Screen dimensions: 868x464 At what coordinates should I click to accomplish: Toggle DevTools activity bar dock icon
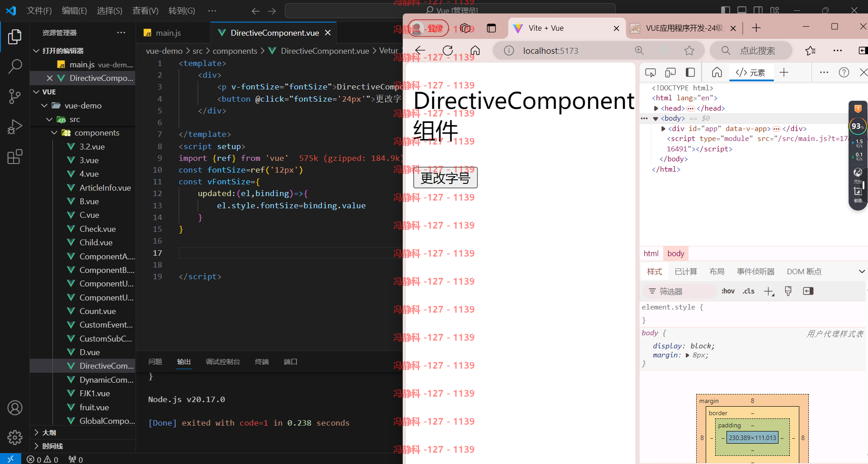(690, 72)
